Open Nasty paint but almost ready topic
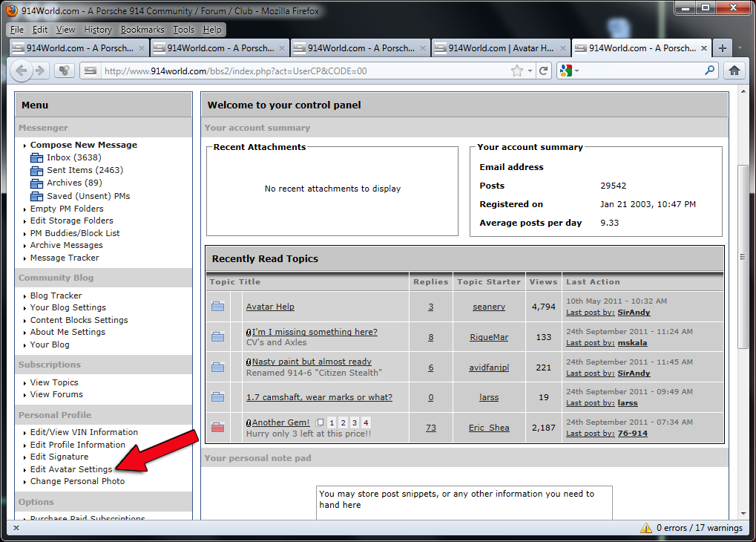 [x=312, y=362]
